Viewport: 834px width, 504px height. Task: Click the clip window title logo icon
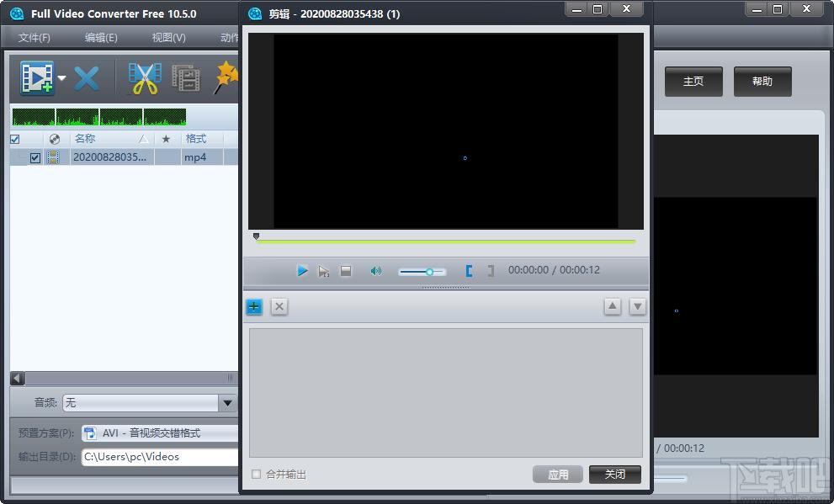point(255,13)
